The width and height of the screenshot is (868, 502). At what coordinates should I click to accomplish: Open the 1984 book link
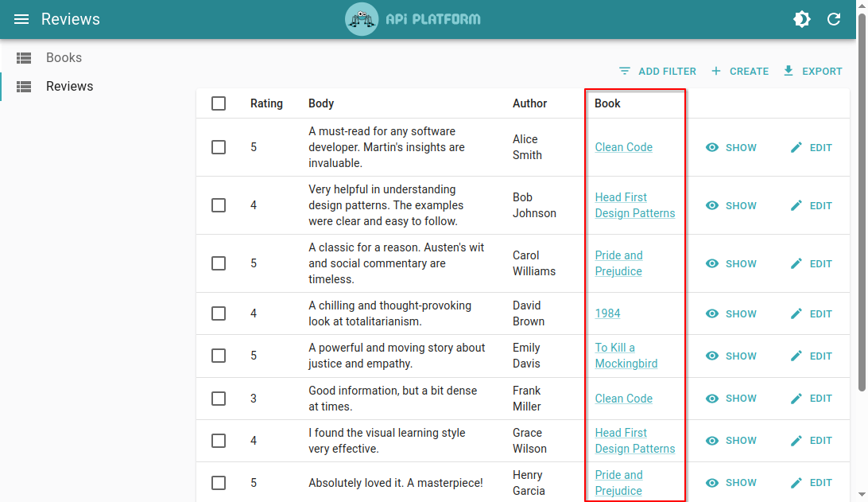pos(607,313)
